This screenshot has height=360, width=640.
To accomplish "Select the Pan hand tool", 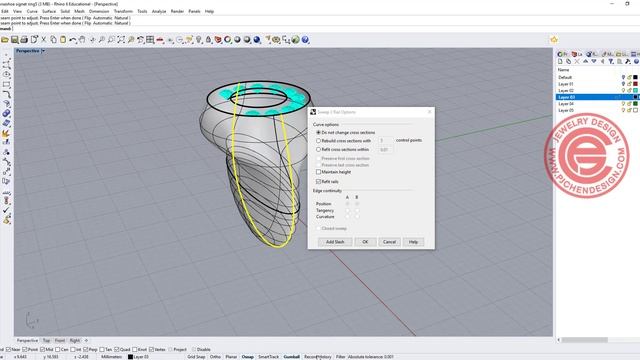I will pos(82,40).
